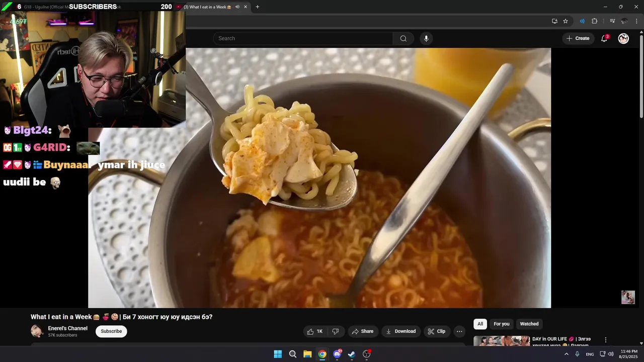The height and width of the screenshot is (362, 644).
Task: Open Chrome profile avatar
Action: [624, 21]
